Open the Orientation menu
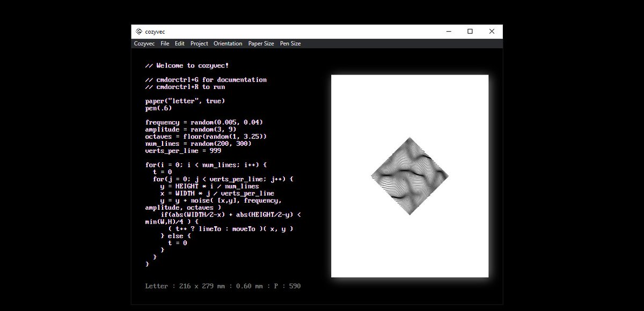 [228, 43]
